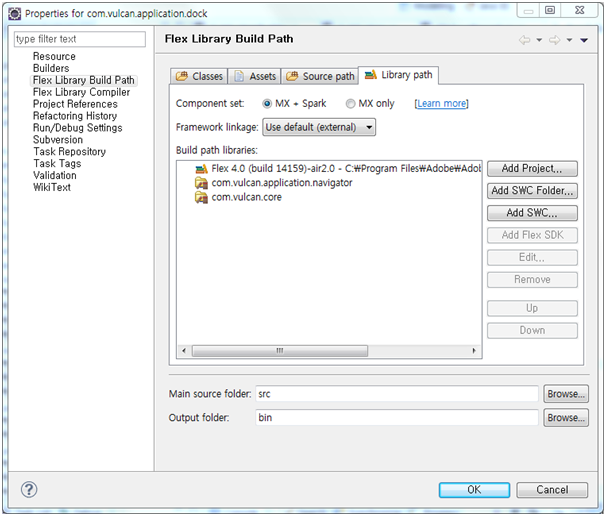Click the Output folder input field

point(397,418)
